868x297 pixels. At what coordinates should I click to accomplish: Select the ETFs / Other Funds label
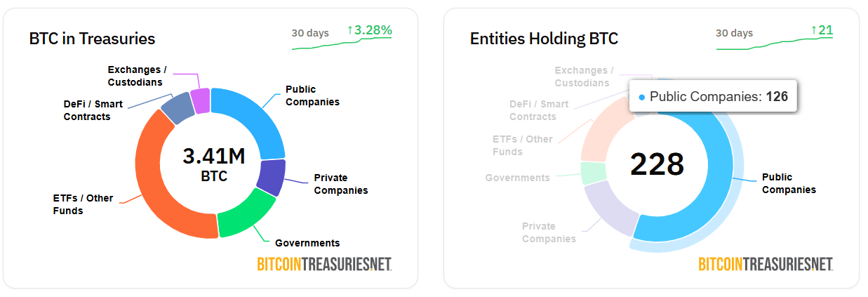(x=83, y=204)
